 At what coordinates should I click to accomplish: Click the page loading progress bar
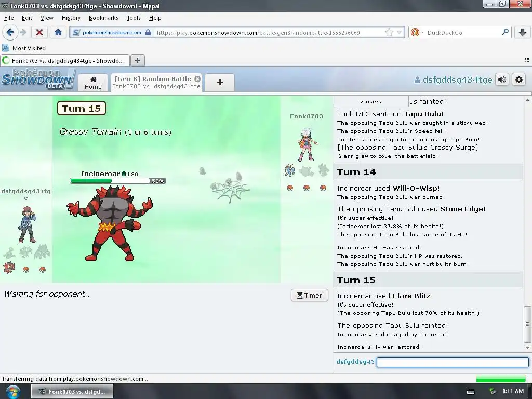501,379
